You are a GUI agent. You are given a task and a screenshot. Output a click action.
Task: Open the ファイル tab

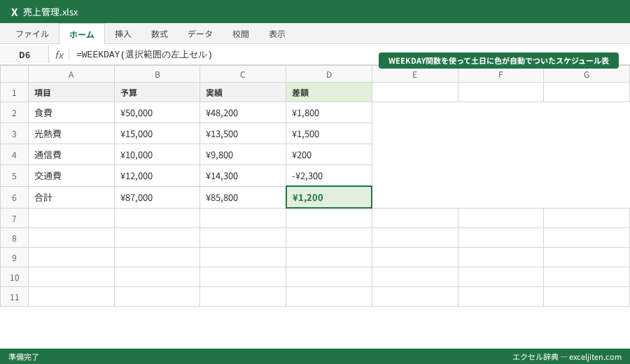[32, 34]
